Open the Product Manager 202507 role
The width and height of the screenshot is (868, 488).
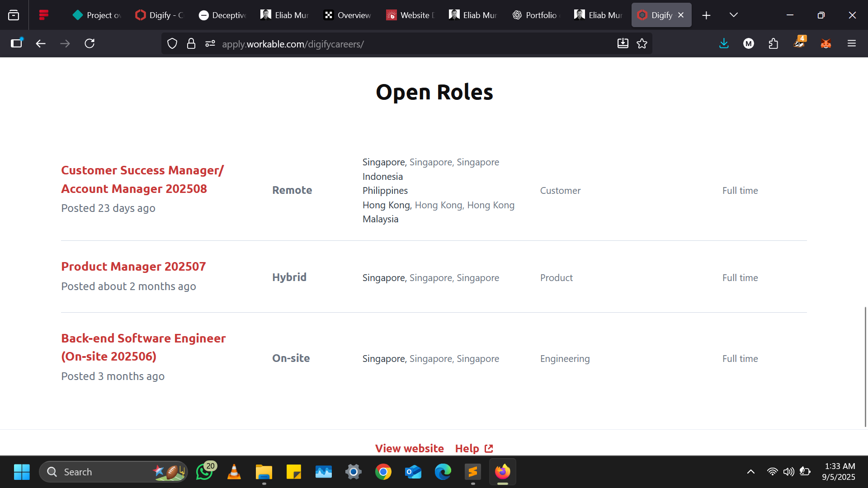coord(133,266)
